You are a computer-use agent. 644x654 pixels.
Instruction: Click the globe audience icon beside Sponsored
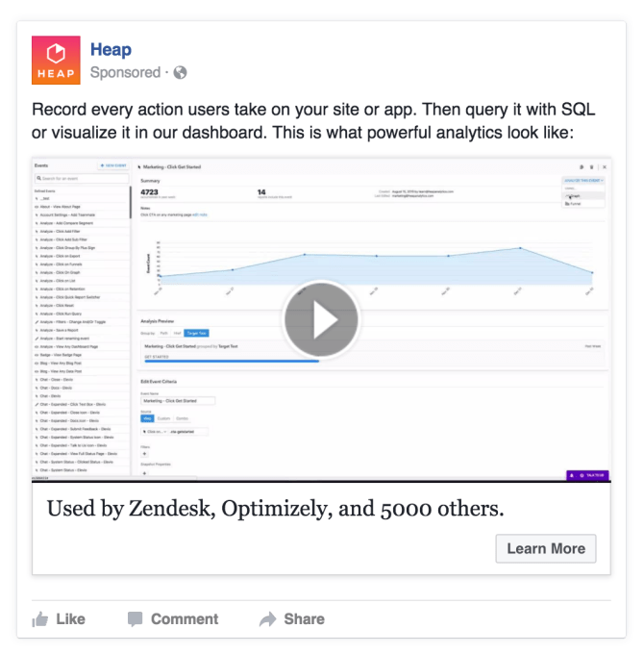(x=180, y=72)
